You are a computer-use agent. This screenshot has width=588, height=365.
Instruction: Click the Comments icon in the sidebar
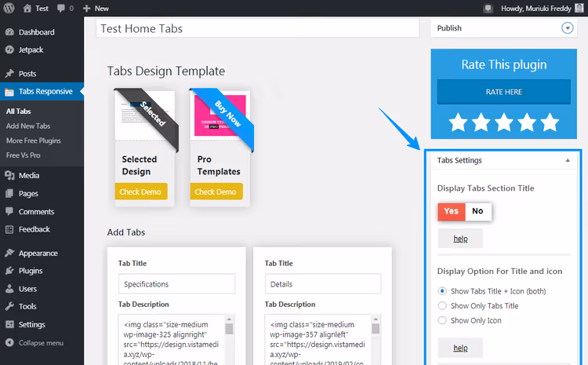click(9, 211)
